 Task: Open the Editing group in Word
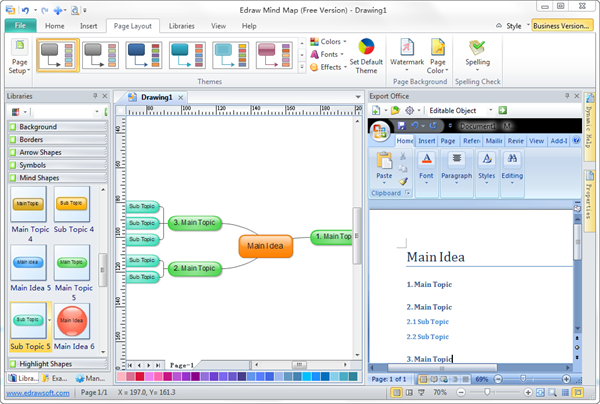click(512, 168)
